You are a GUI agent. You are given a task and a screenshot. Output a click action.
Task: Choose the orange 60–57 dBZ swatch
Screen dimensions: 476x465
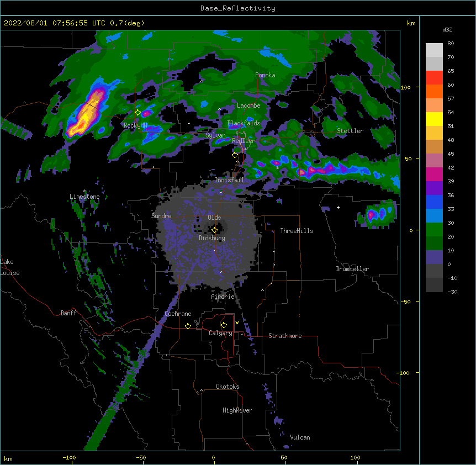(434, 91)
